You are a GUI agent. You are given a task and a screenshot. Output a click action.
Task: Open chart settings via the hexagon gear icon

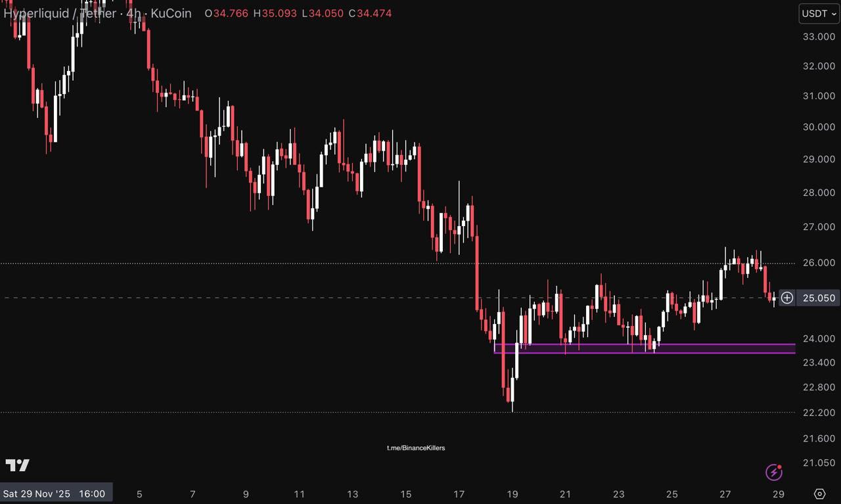click(819, 493)
